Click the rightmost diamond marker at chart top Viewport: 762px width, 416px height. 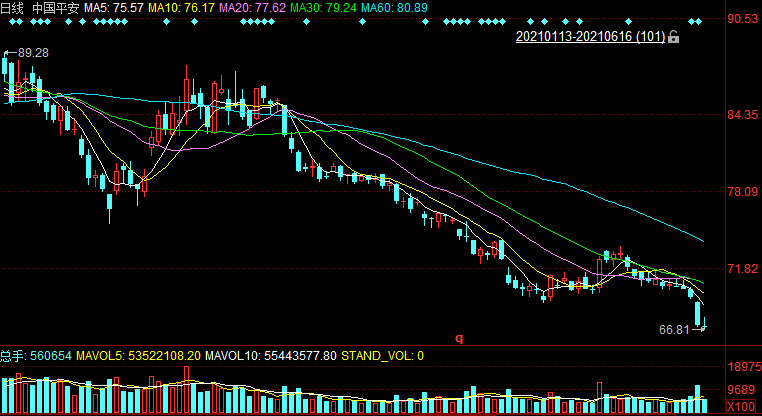tap(701, 21)
